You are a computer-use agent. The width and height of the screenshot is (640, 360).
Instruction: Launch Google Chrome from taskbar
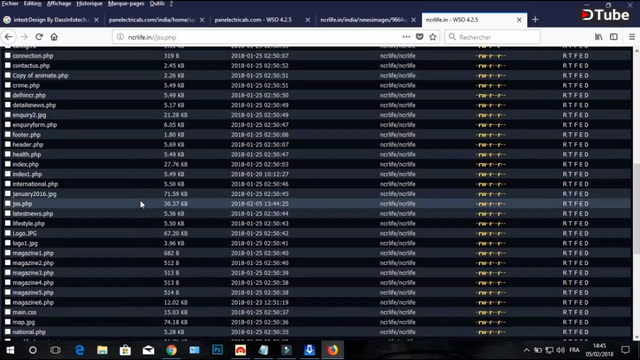171,350
